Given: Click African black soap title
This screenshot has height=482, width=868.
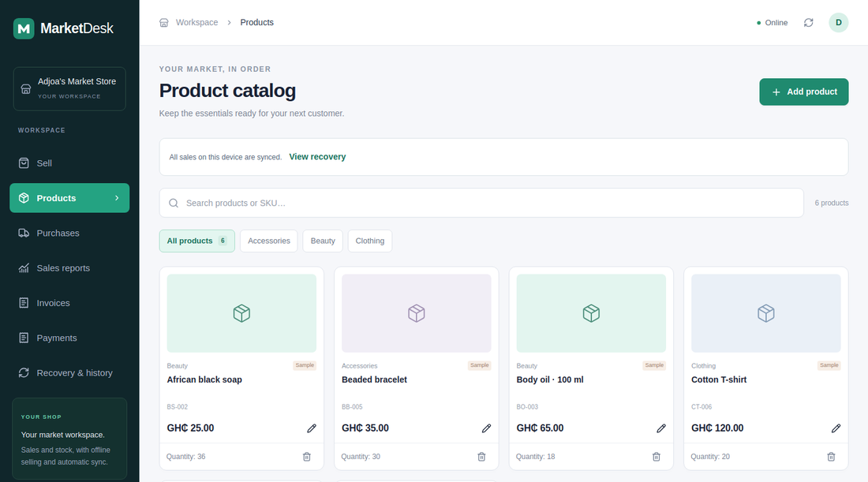Looking at the screenshot, I should (x=204, y=379).
